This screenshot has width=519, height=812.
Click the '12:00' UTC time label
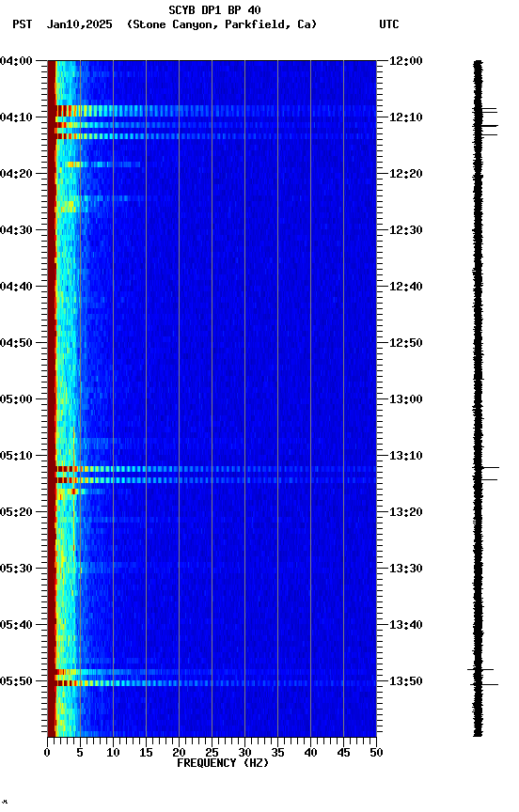pos(406,61)
